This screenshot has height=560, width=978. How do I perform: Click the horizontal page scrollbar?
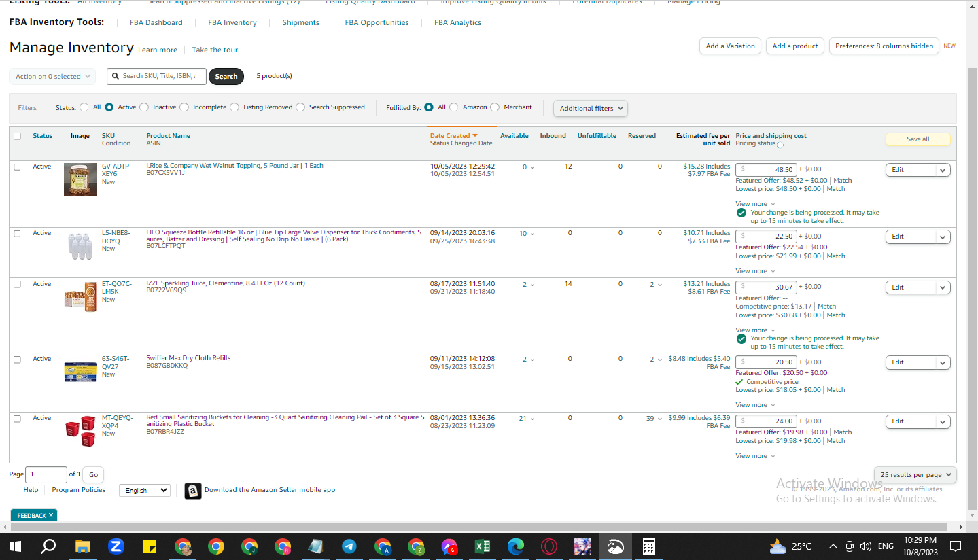click(478, 527)
